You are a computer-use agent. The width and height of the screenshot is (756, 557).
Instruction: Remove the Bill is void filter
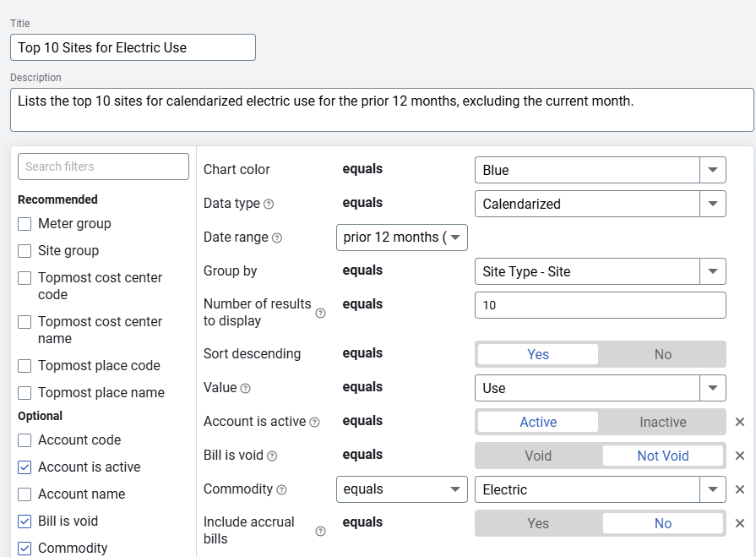tap(739, 456)
